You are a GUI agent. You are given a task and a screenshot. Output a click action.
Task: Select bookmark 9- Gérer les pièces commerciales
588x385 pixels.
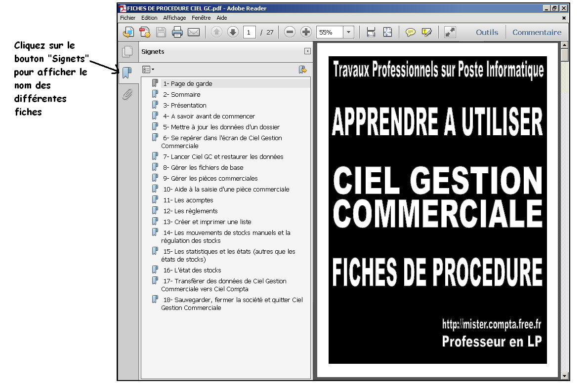[210, 178]
